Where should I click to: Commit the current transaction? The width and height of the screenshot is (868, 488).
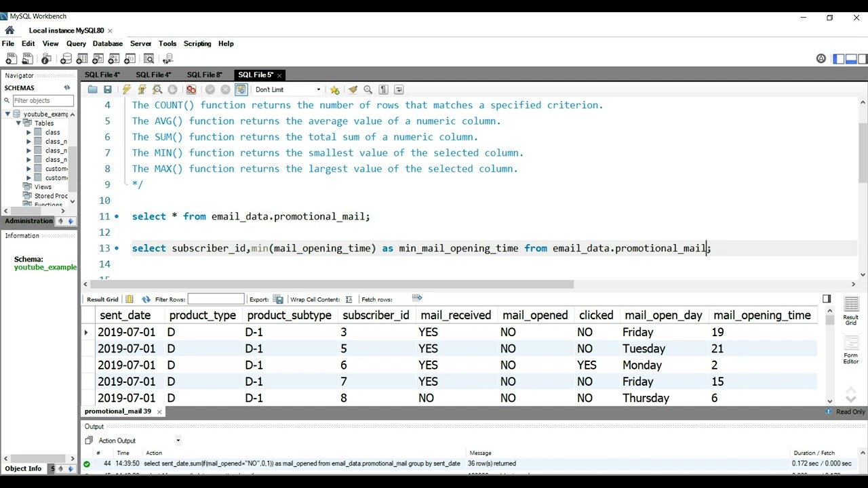click(210, 89)
